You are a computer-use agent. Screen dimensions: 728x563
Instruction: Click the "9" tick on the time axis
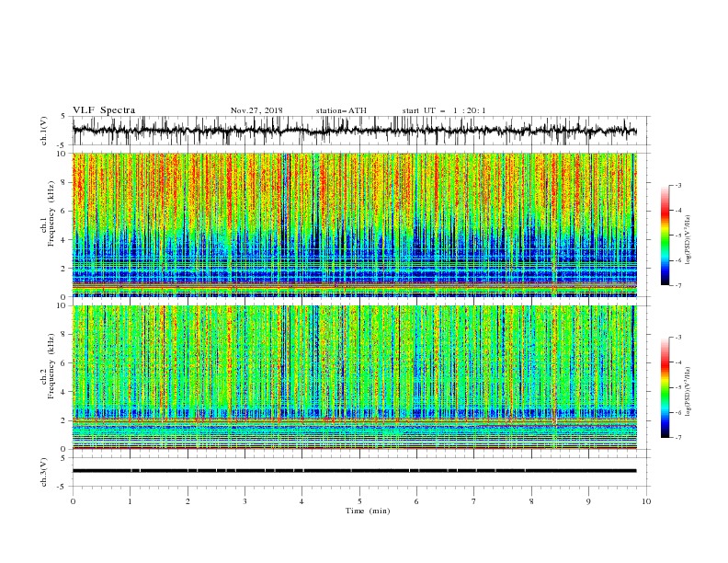point(588,501)
